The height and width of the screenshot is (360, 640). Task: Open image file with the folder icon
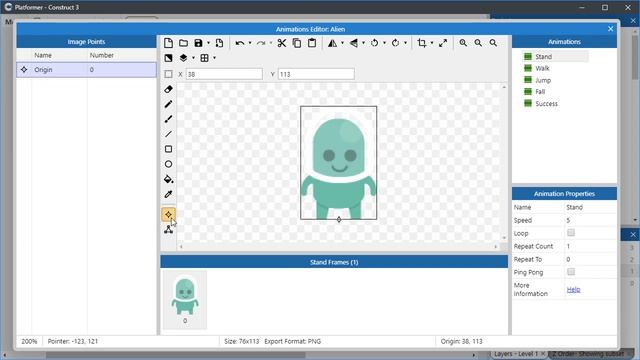point(183,43)
